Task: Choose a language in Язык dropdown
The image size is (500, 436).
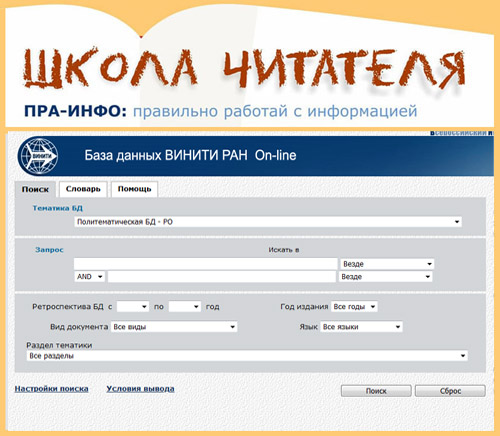Action: pyautogui.click(x=361, y=327)
